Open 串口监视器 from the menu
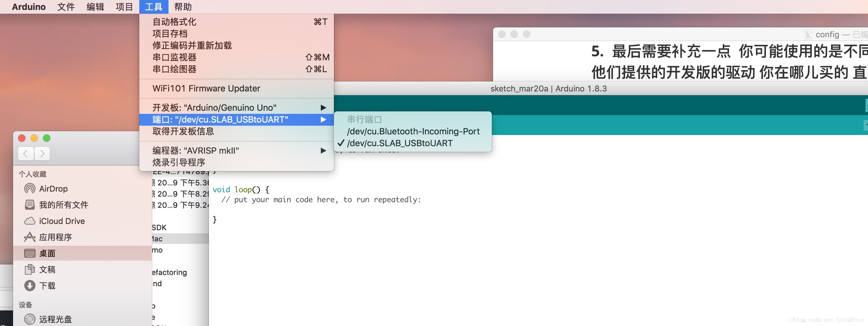The image size is (868, 326). coord(236,57)
